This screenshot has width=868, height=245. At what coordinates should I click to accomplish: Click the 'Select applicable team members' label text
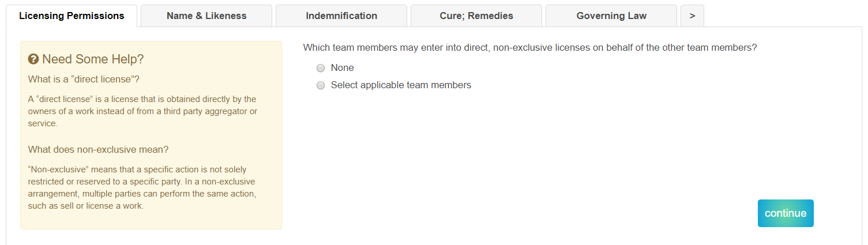click(401, 85)
